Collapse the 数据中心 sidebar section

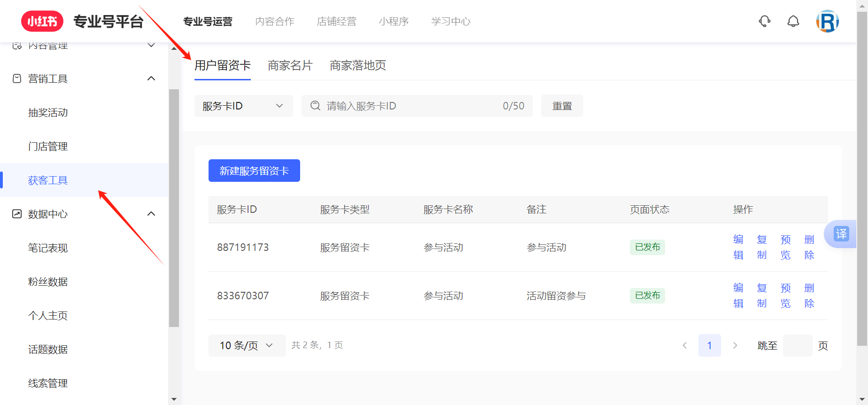click(151, 214)
